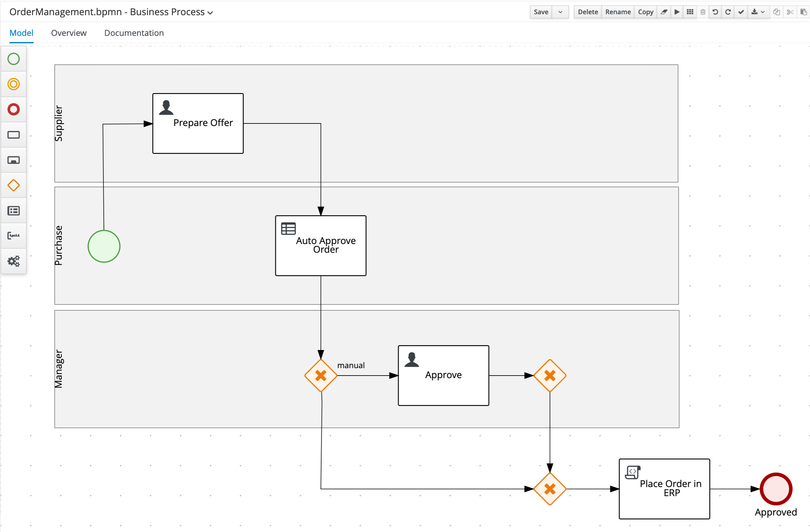
Task: Click the Rename button
Action: coord(618,12)
